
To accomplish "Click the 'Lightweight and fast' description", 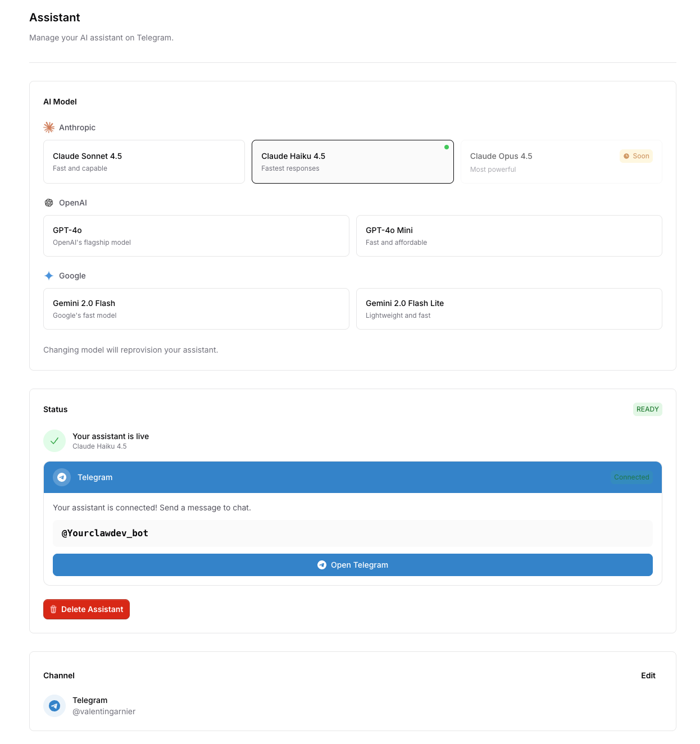I will point(398,316).
